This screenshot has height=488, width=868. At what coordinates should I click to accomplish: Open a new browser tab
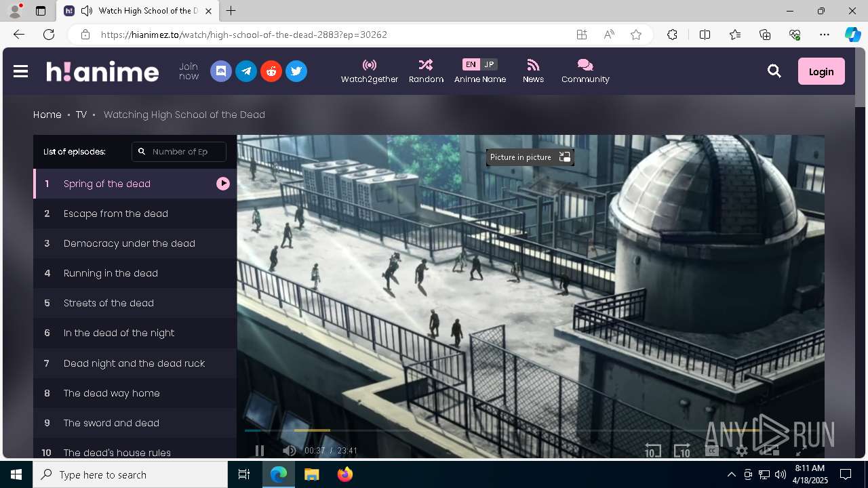pos(231,11)
